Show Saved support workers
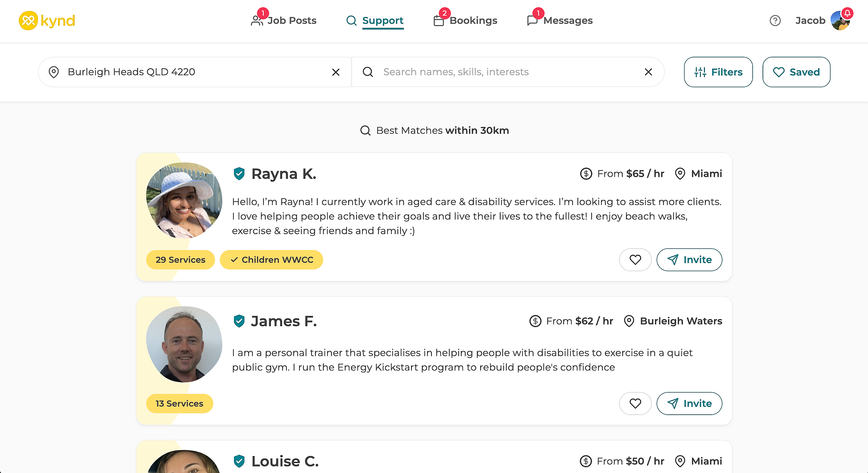Screen dimensions: 868x473 click(796, 72)
